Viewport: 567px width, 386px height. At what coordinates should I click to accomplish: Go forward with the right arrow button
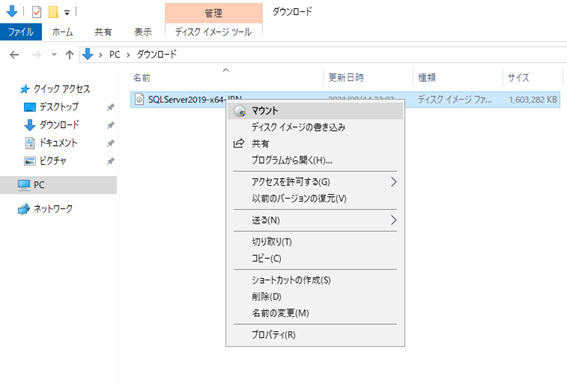pos(36,55)
